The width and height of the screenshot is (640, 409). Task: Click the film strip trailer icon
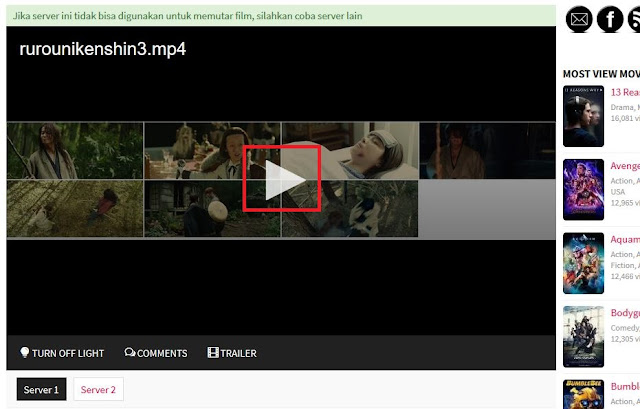tap(213, 352)
